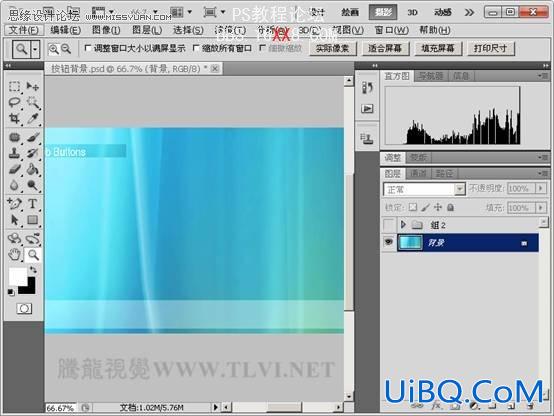Select the Pen tool
Viewport: 554px width, 416px height.
(14, 204)
